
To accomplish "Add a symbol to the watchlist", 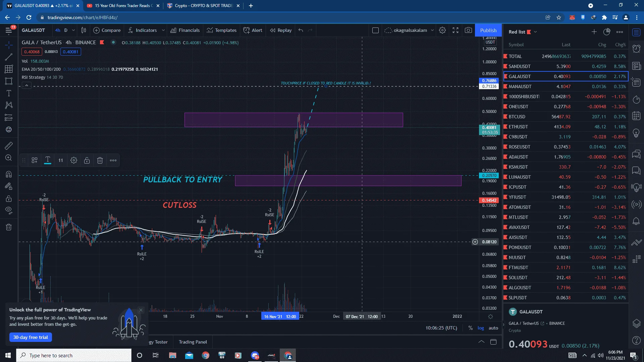I will point(594,32).
